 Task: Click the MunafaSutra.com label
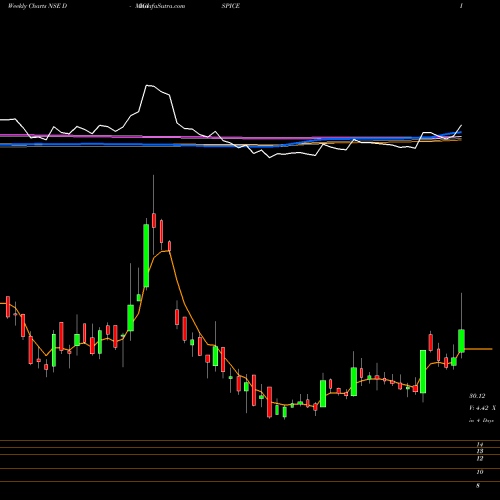click(160, 6)
